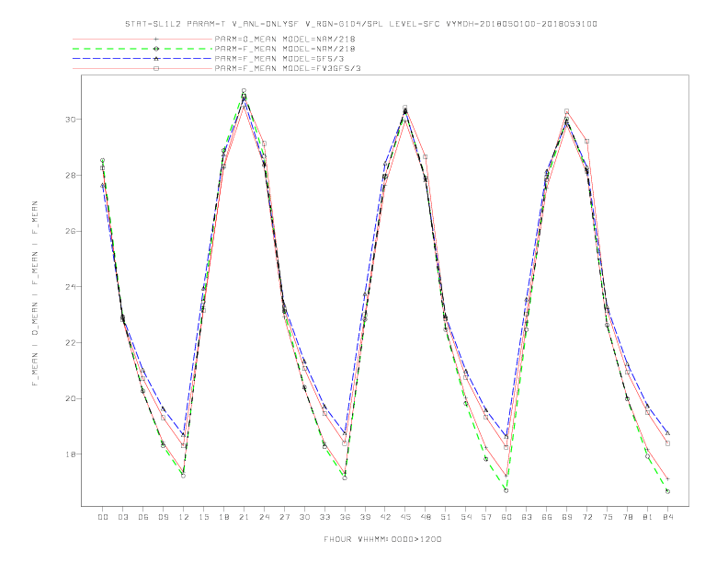Click the green NAM circle data point at hour 60
This screenshot has height=563, width=728.
(x=506, y=490)
